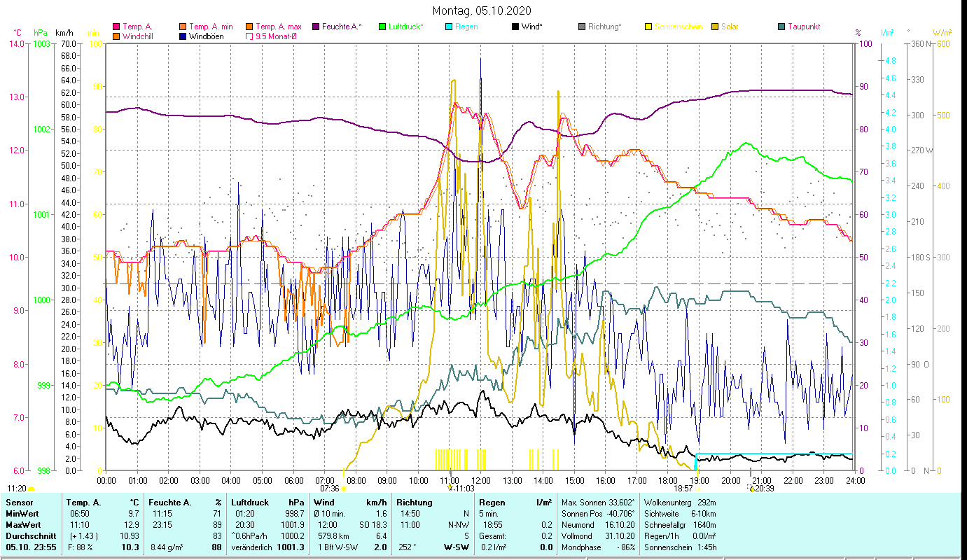This screenshot has height=560, width=967.
Task: Click the 12:00 hour tick on time axis
Action: (480, 481)
